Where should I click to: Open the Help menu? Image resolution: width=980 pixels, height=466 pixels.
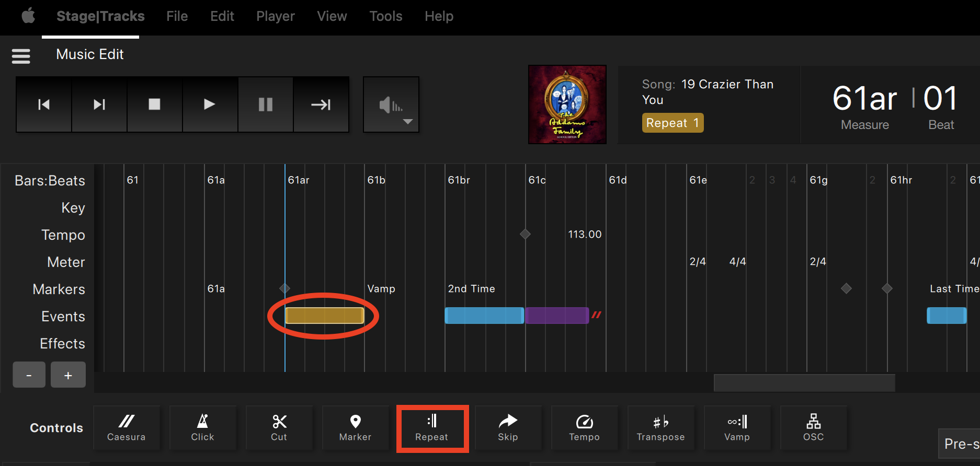[439, 16]
